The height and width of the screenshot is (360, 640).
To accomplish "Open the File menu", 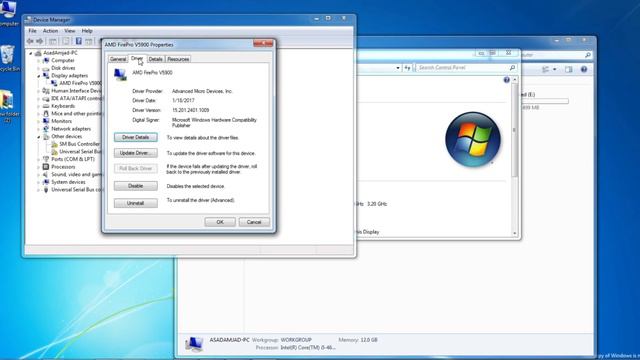I will [x=32, y=31].
